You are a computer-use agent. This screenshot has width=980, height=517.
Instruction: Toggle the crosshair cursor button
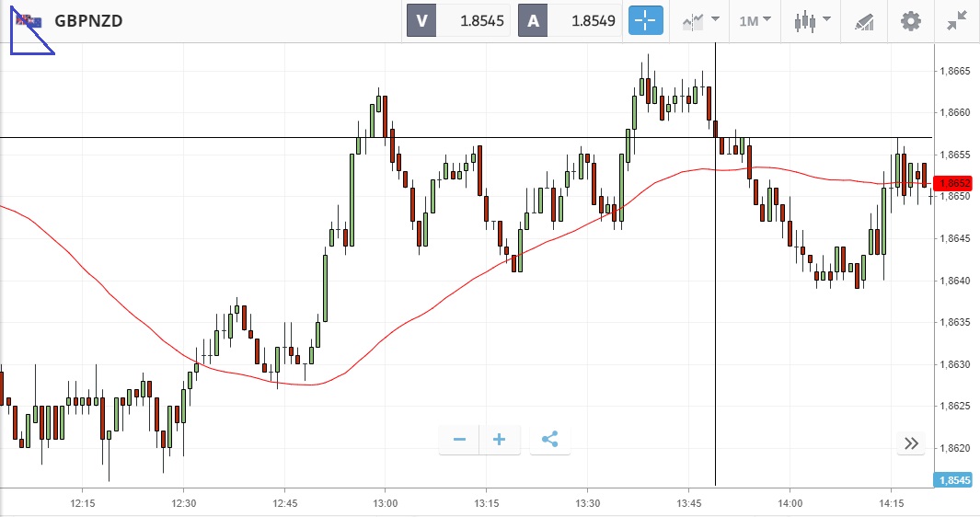click(646, 20)
